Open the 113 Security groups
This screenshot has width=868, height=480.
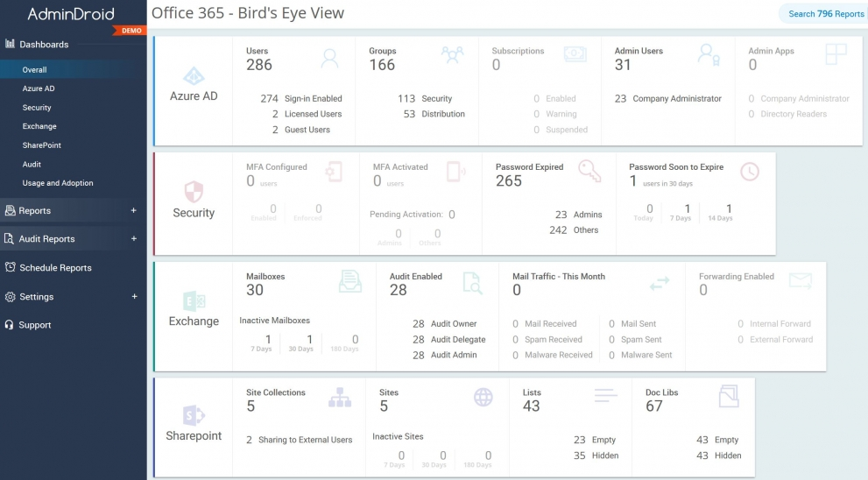[425, 99]
